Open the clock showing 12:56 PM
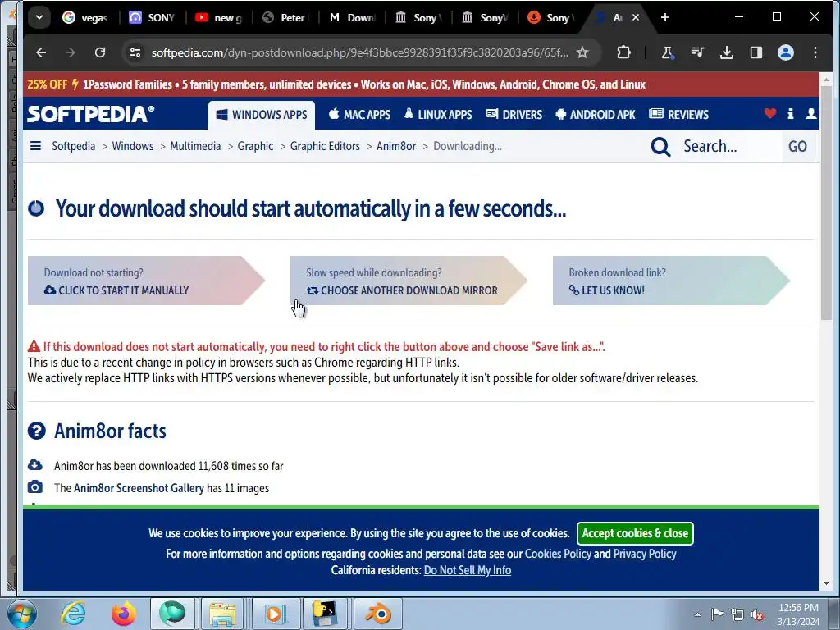The height and width of the screenshot is (630, 840). pos(798,614)
